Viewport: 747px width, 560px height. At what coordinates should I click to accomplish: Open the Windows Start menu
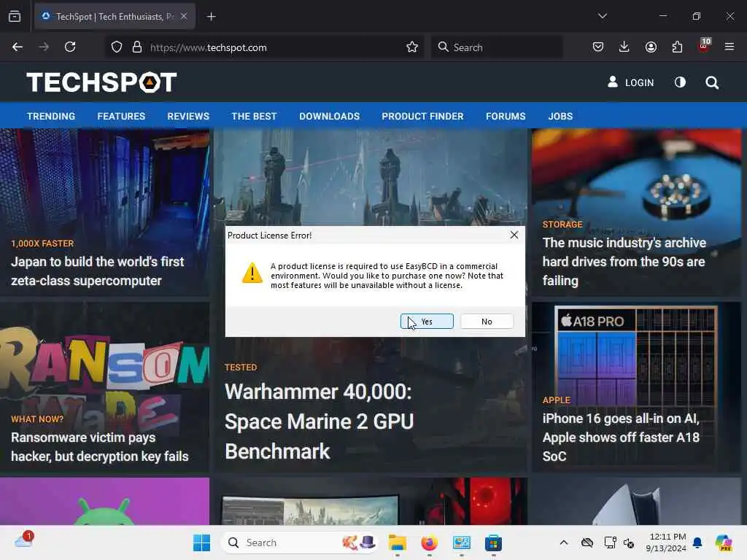(x=201, y=542)
